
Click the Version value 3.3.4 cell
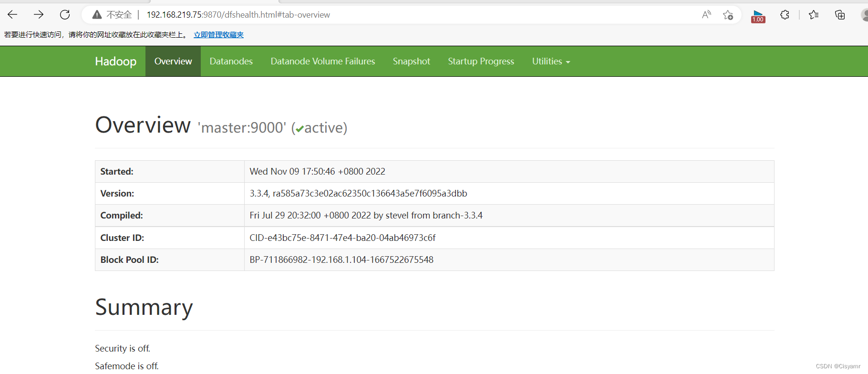(x=509, y=193)
